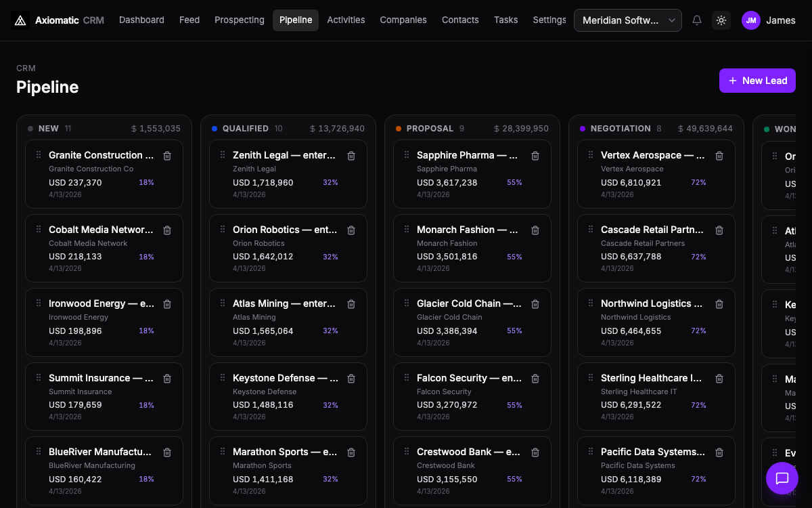The image size is (812, 508).
Task: Click the drag handle on Marathon Sports card
Action: pyautogui.click(x=221, y=452)
